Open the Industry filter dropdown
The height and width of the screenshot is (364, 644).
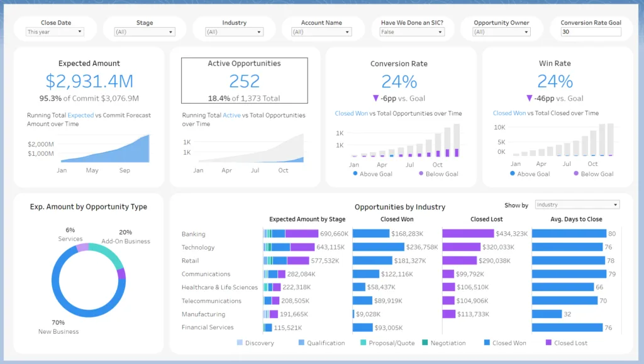(234, 32)
